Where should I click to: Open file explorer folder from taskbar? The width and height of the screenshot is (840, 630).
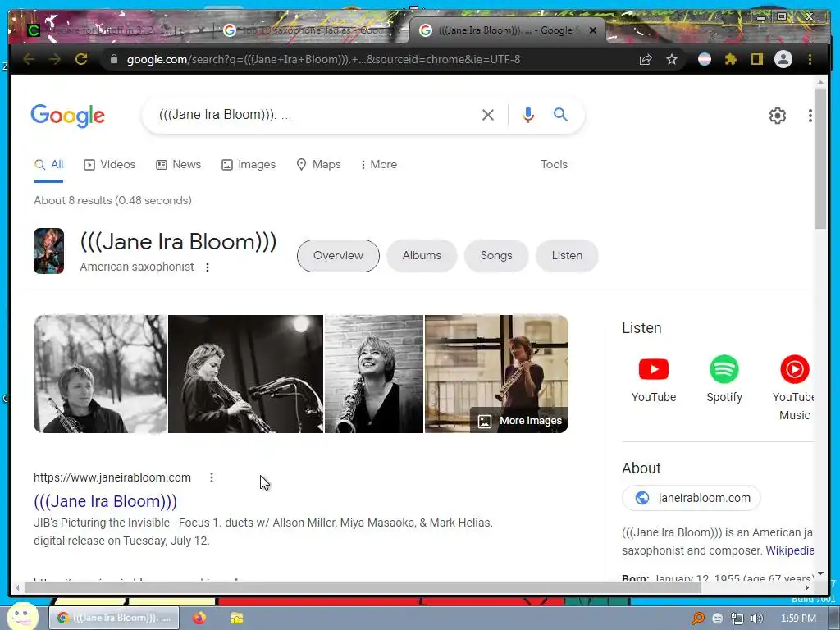[236, 618]
